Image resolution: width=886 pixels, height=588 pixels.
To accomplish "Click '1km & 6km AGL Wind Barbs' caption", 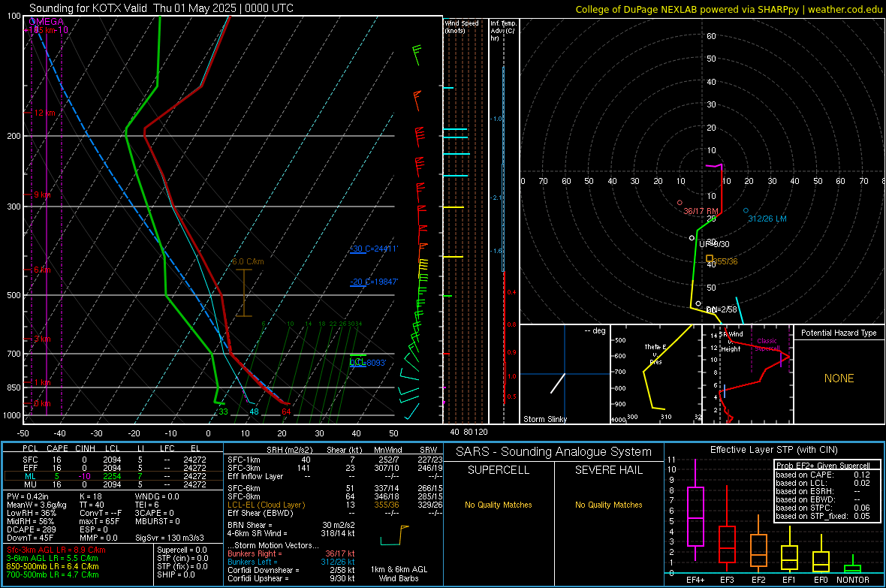I will click(399, 574).
